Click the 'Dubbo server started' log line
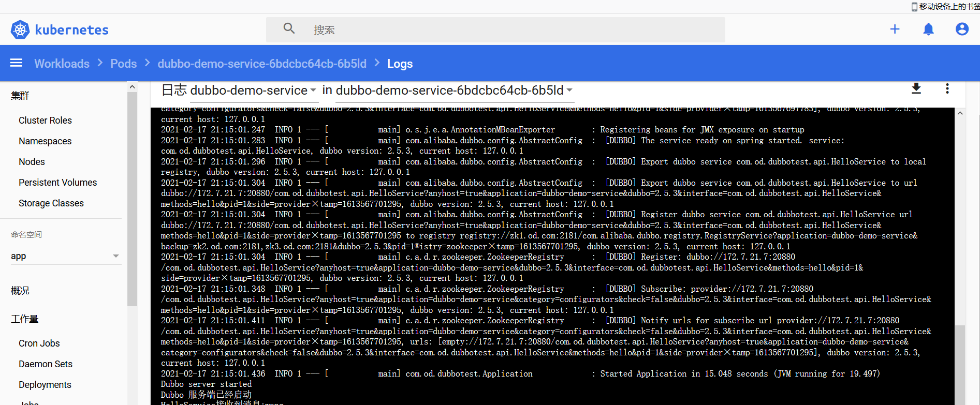The height and width of the screenshot is (405, 980). (x=206, y=384)
